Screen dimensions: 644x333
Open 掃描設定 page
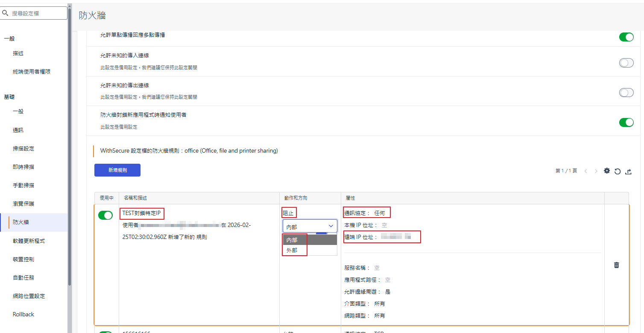tap(23, 149)
